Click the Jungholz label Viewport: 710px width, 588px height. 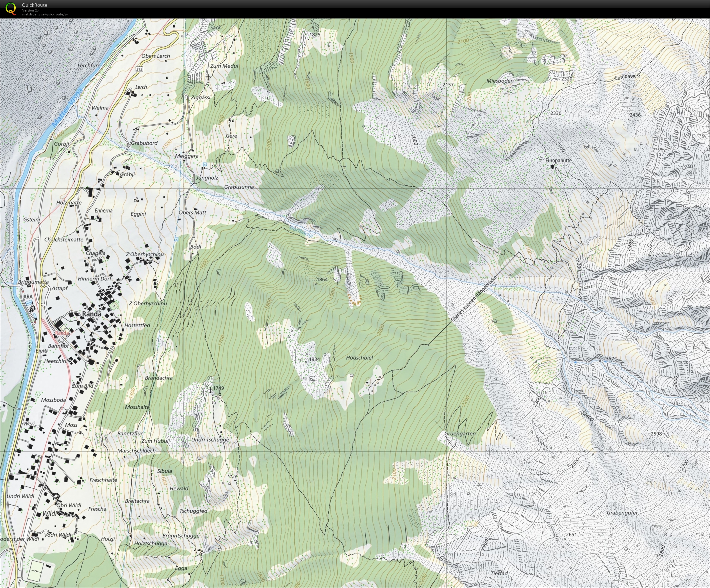pos(207,178)
